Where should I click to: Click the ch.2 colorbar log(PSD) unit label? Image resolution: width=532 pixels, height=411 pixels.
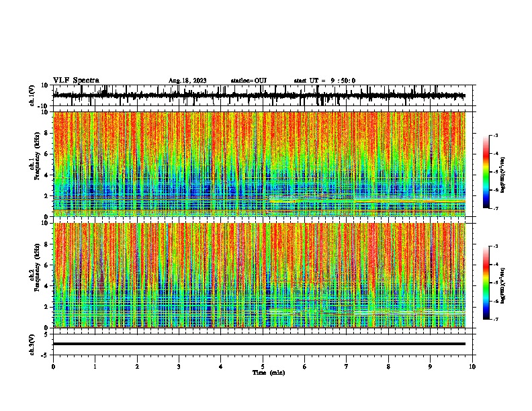[503, 285]
